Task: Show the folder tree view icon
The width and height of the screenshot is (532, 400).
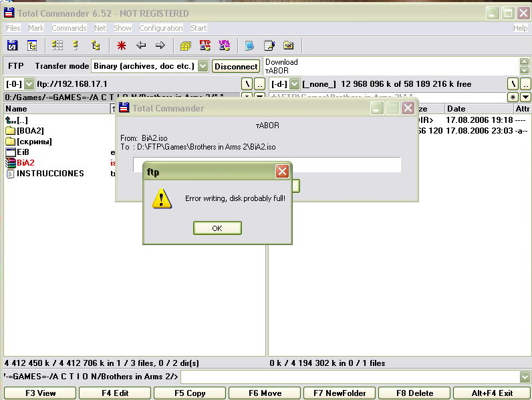Action: tap(96, 45)
